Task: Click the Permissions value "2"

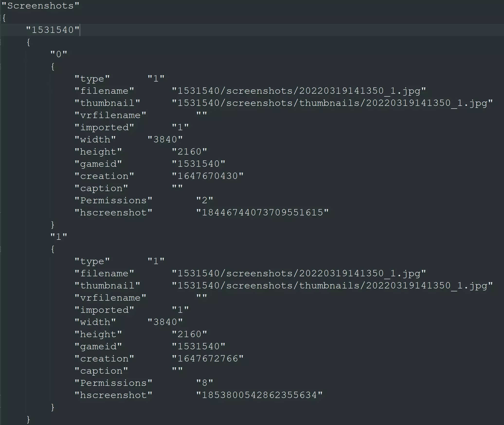Action: point(205,200)
